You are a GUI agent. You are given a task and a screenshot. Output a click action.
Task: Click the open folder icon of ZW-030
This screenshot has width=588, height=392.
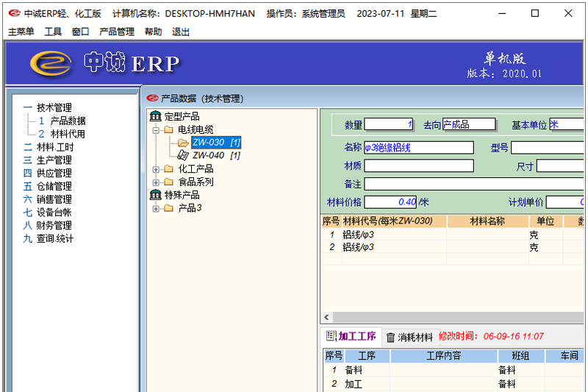pos(183,143)
